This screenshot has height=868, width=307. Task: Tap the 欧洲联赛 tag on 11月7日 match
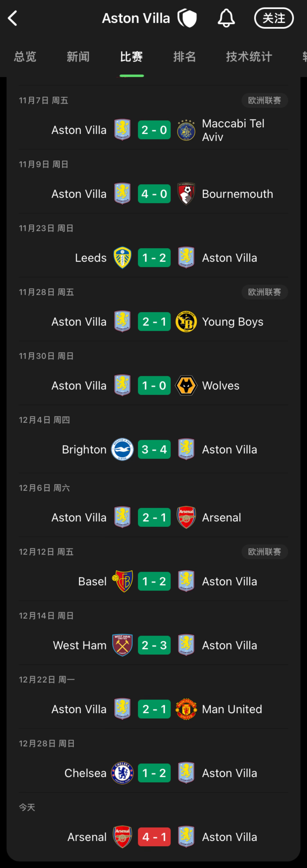264,100
